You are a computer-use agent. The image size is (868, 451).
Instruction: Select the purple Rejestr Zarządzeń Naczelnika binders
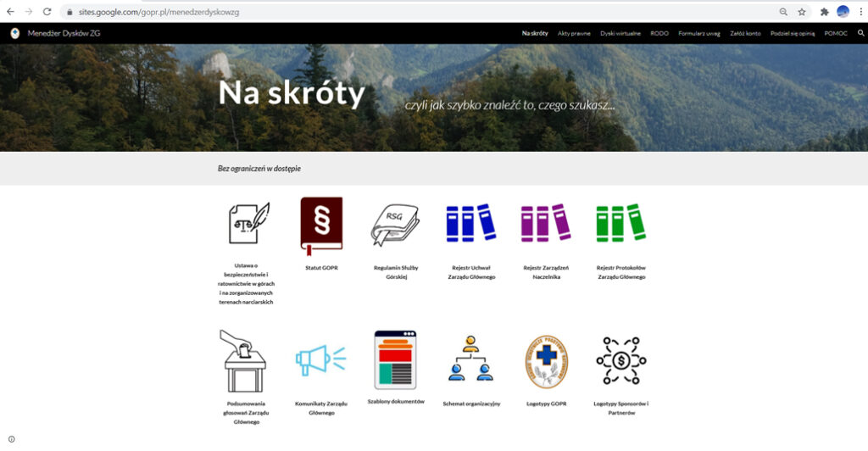pos(545,224)
